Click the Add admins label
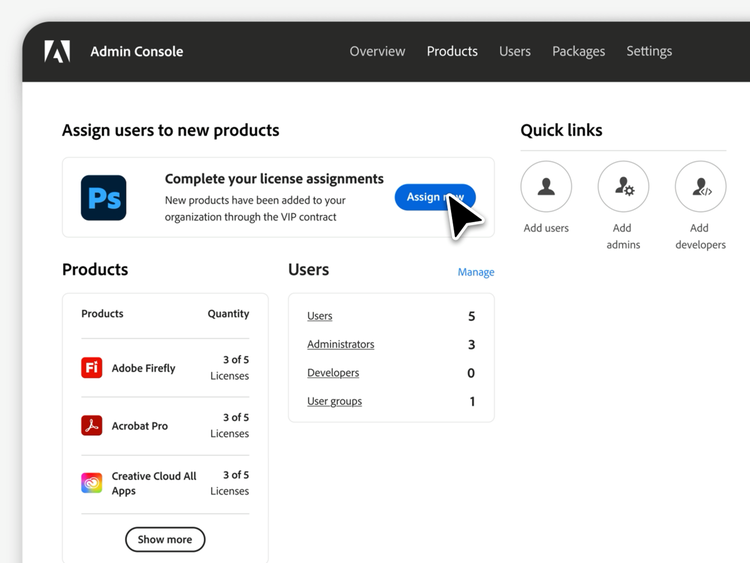 coord(623,236)
